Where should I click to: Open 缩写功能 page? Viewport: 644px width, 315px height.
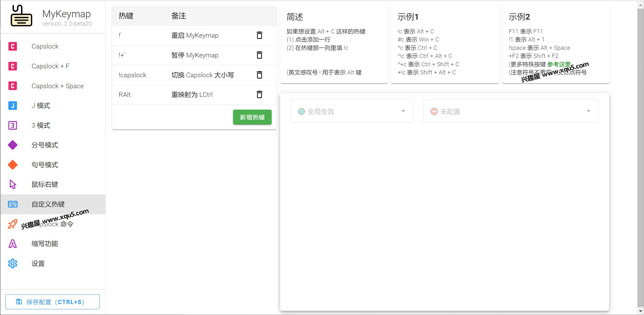[x=53, y=244]
